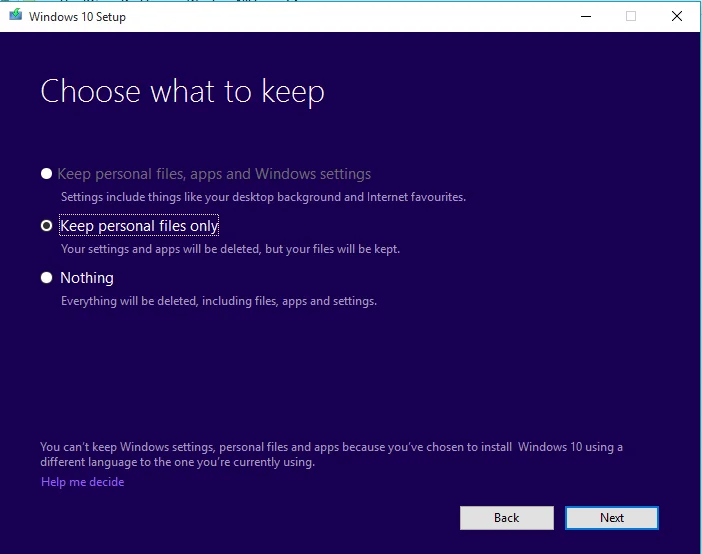The image size is (702, 554).
Task: Close the Windows 10 Setup window
Action: point(676,17)
